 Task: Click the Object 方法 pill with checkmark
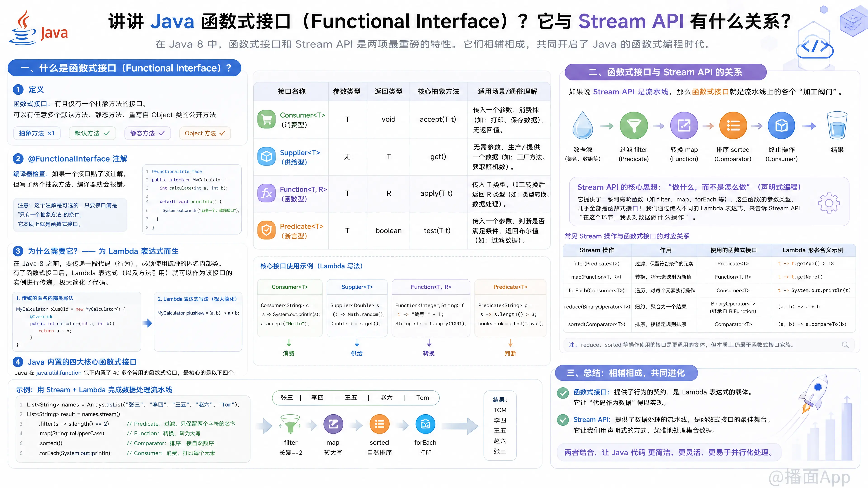tap(205, 133)
